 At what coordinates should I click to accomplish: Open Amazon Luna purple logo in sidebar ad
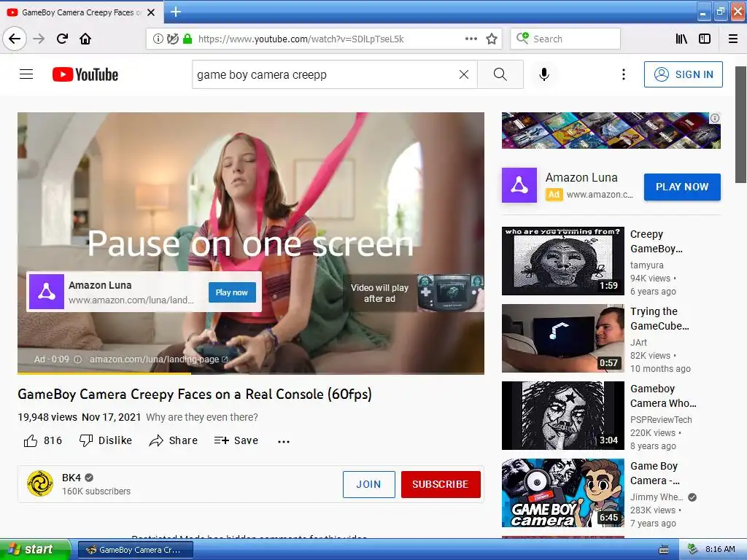coord(519,185)
